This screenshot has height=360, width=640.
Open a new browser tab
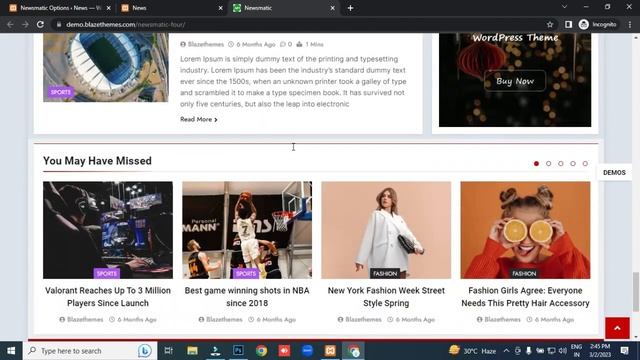pyautogui.click(x=350, y=8)
